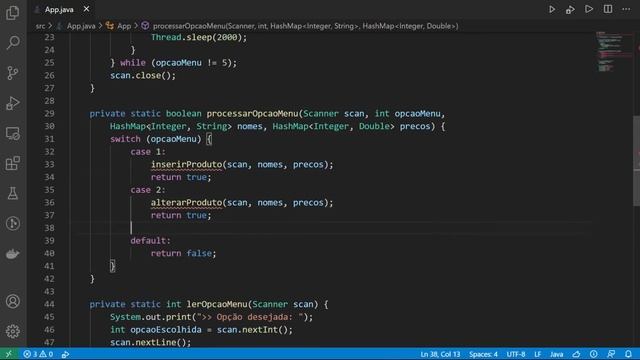Click the circled info icon in status bar
The image size is (640, 360).
tap(593, 354)
